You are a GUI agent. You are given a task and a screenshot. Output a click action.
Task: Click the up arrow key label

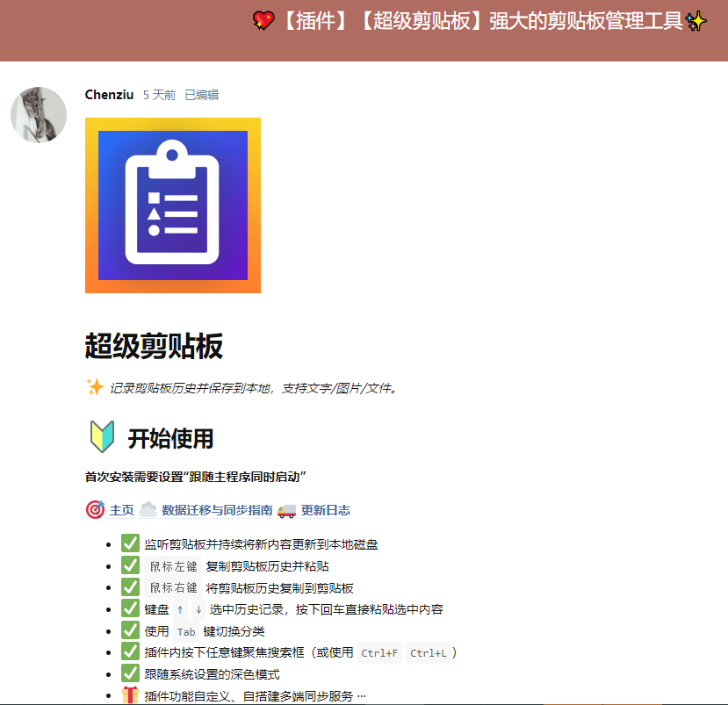180,610
